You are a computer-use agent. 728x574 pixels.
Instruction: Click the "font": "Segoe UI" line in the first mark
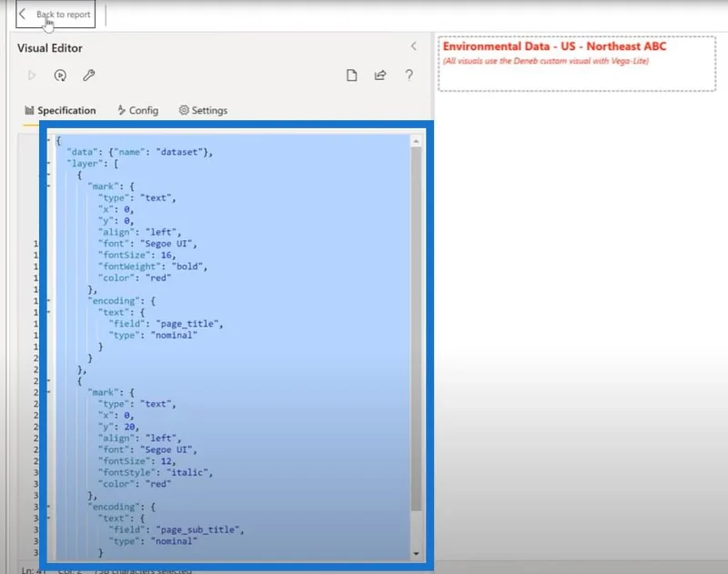pyautogui.click(x=147, y=244)
